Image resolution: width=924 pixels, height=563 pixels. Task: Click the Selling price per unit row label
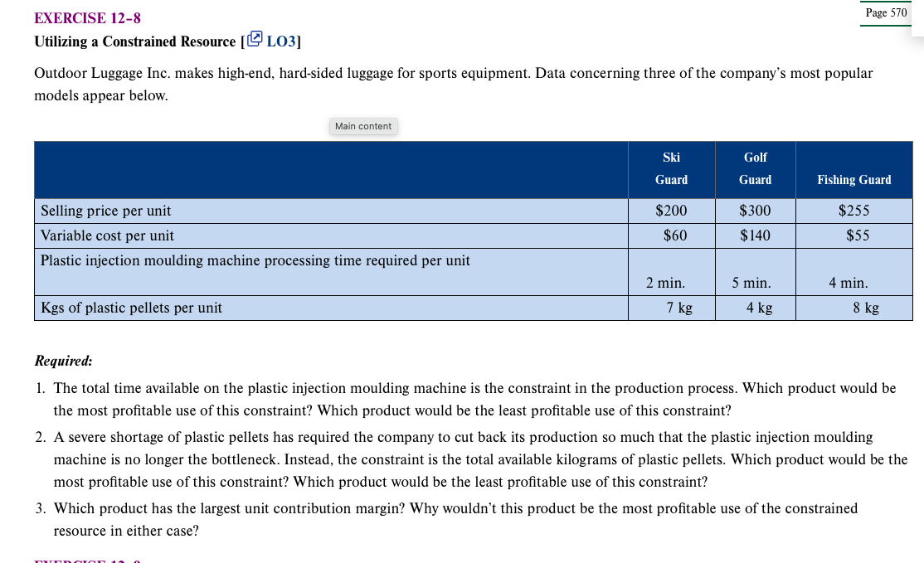pos(105,211)
